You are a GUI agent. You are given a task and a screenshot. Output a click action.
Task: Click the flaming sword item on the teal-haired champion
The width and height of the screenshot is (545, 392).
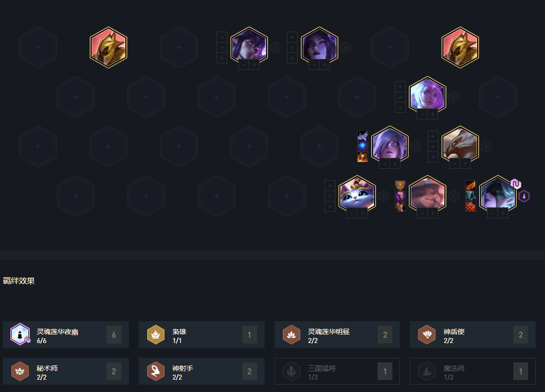tap(471, 186)
